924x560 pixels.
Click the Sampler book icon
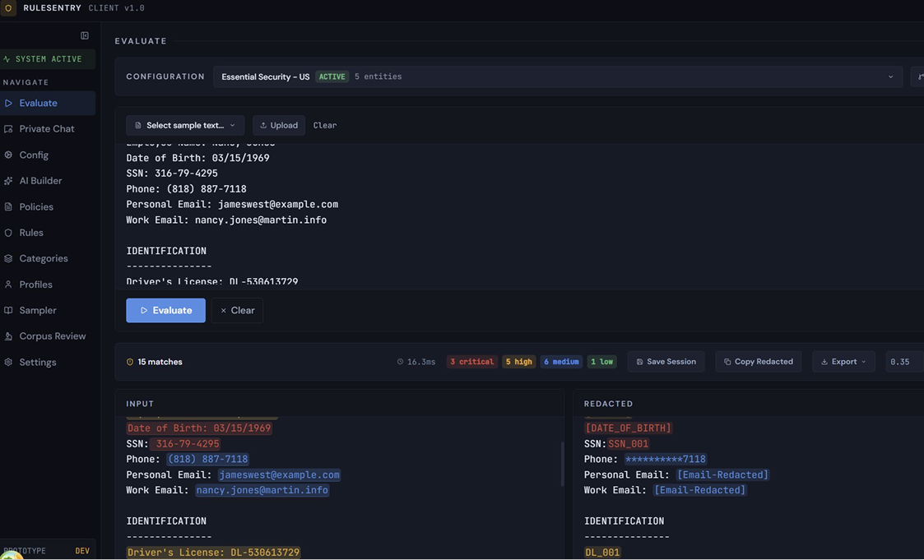click(8, 310)
